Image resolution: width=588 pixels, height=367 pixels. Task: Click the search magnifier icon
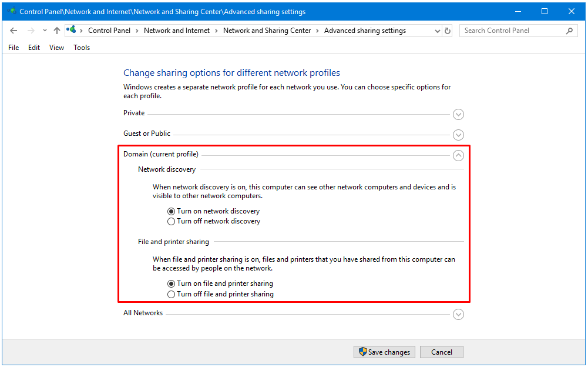tap(569, 31)
